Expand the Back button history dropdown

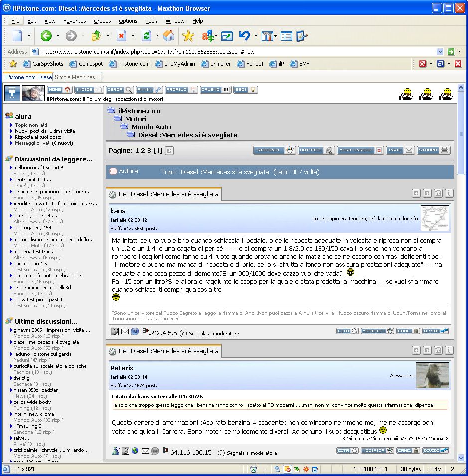click(x=58, y=36)
